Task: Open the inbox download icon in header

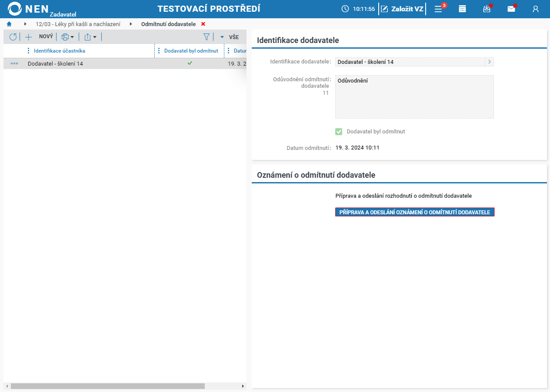Action: click(487, 9)
